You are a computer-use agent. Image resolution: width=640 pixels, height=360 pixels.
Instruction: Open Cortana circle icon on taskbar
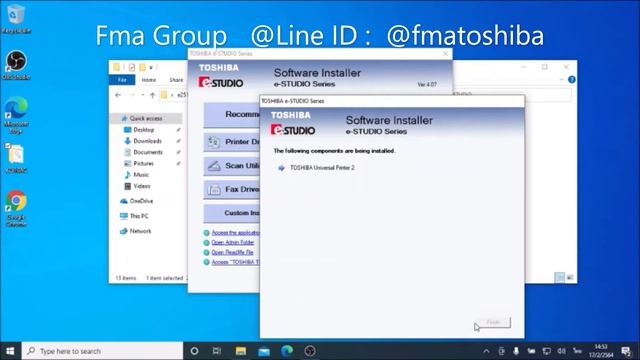(194, 351)
